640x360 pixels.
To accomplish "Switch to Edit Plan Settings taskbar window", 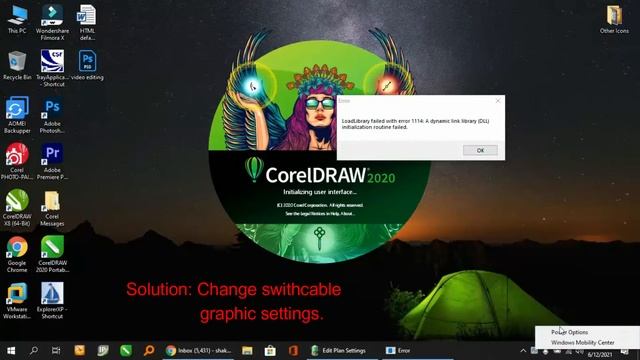I will (343, 351).
